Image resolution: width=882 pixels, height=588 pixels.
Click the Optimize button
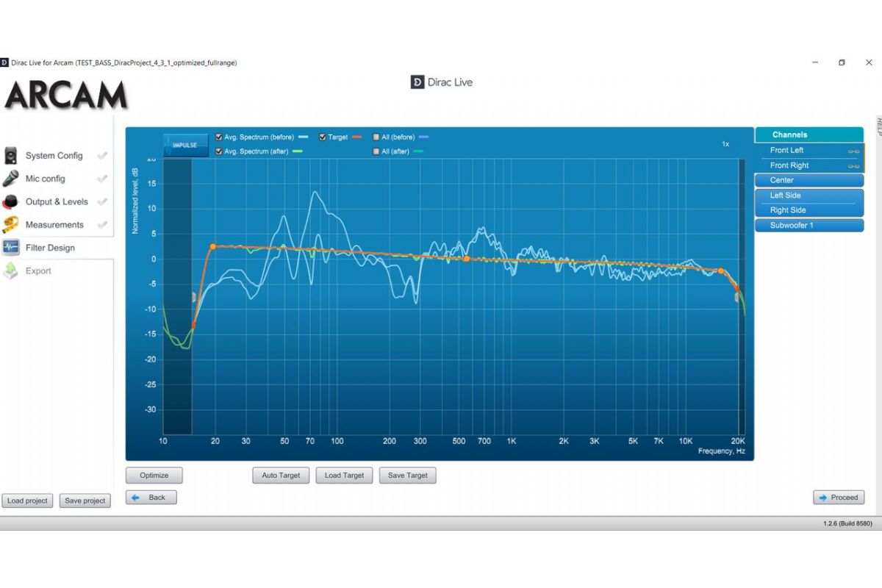[154, 476]
